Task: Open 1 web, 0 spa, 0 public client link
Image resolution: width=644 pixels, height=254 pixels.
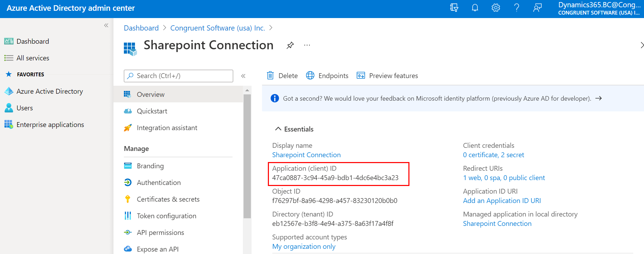Action: 504,178
